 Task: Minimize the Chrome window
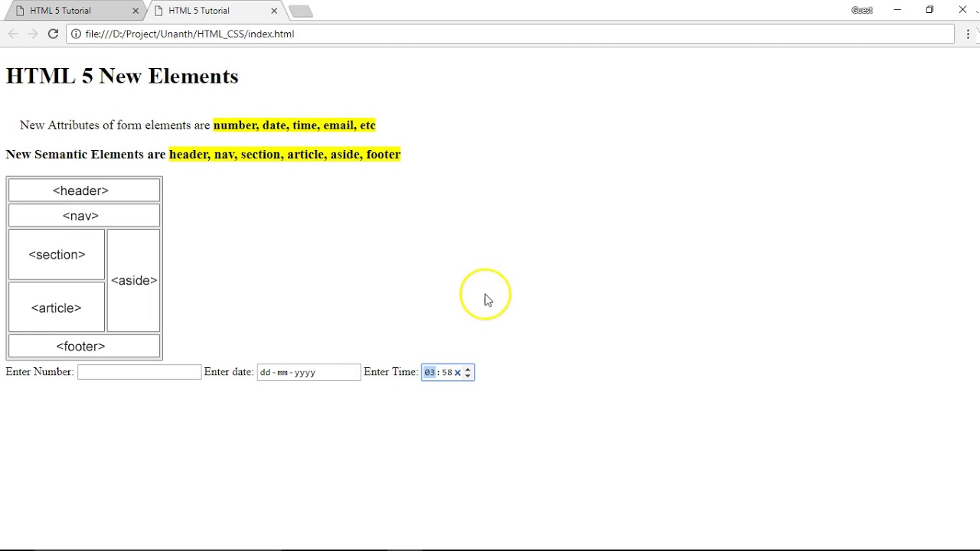coord(897,10)
